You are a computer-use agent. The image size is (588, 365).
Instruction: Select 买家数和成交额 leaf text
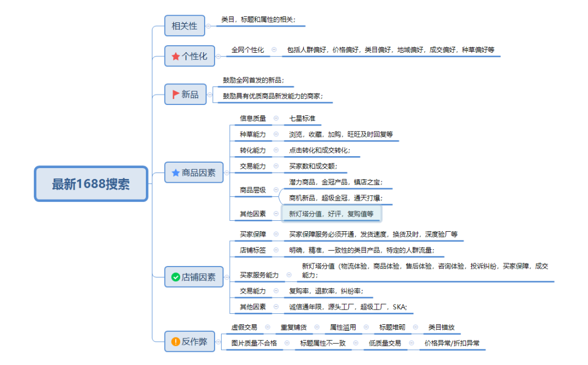pyautogui.click(x=313, y=166)
